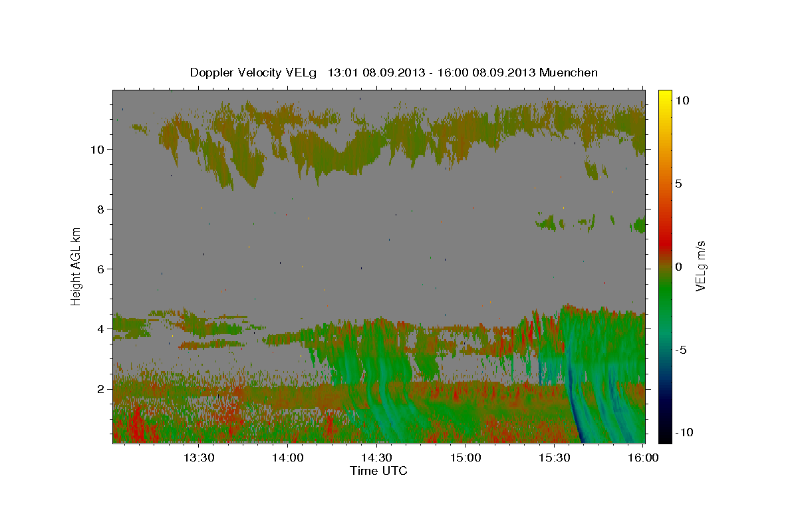Select the 15:00 time tick label
Screen dimensions: 798x532
[466, 458]
